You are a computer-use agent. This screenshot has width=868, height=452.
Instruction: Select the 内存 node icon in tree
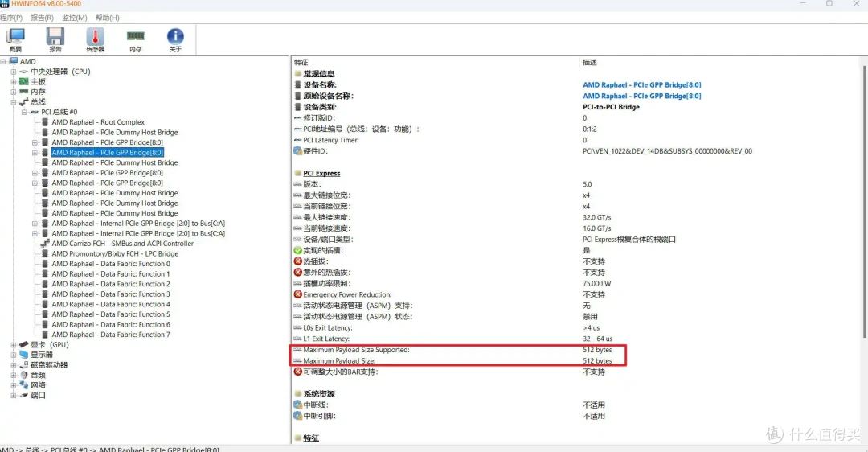[24, 92]
